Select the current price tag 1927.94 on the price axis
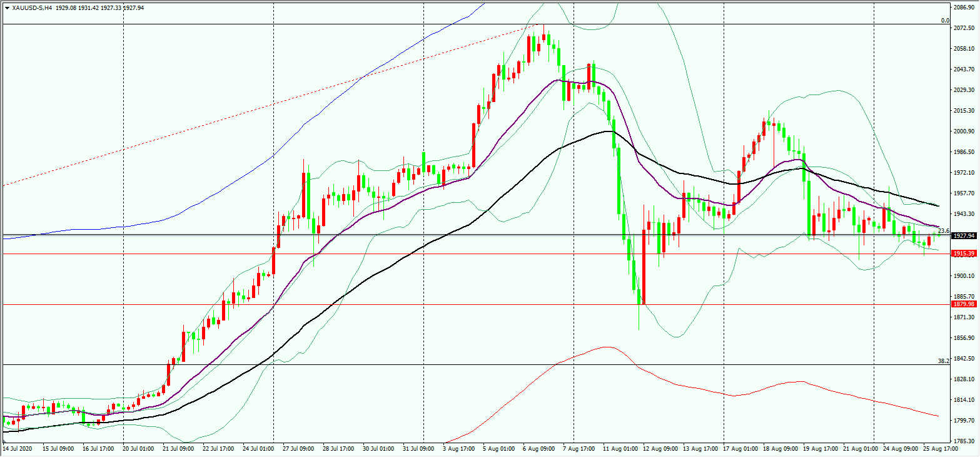 point(963,235)
